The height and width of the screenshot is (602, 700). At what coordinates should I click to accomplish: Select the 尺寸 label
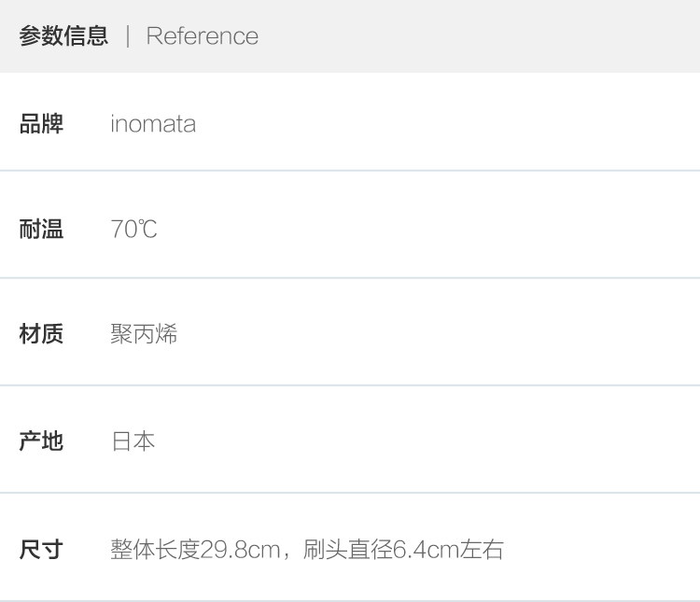point(41,549)
